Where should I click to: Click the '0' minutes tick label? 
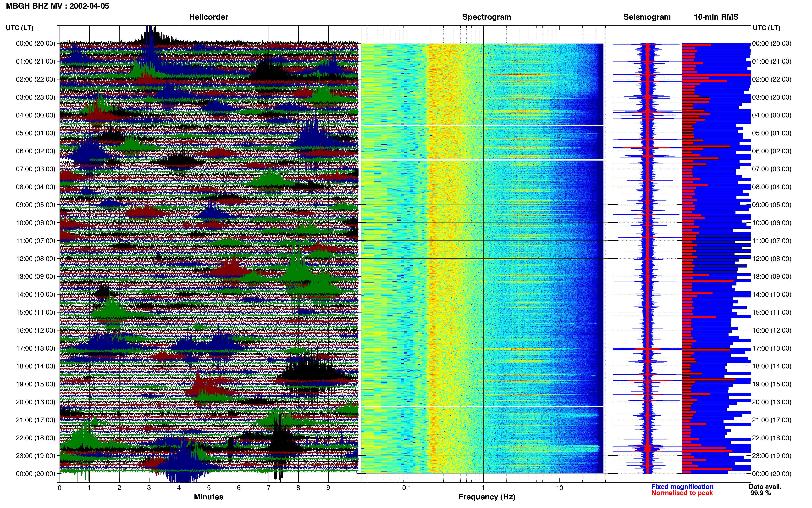pyautogui.click(x=59, y=488)
